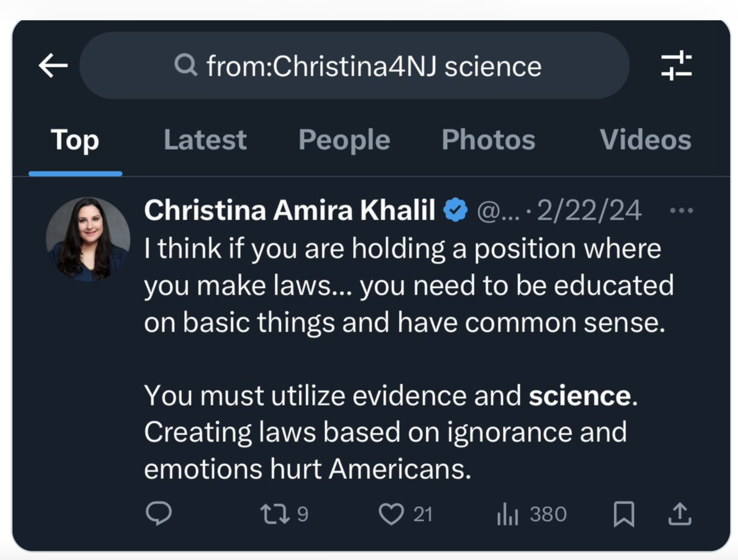Image resolution: width=738 pixels, height=560 pixels.
Task: Open search filter settings icon
Action: 676,66
